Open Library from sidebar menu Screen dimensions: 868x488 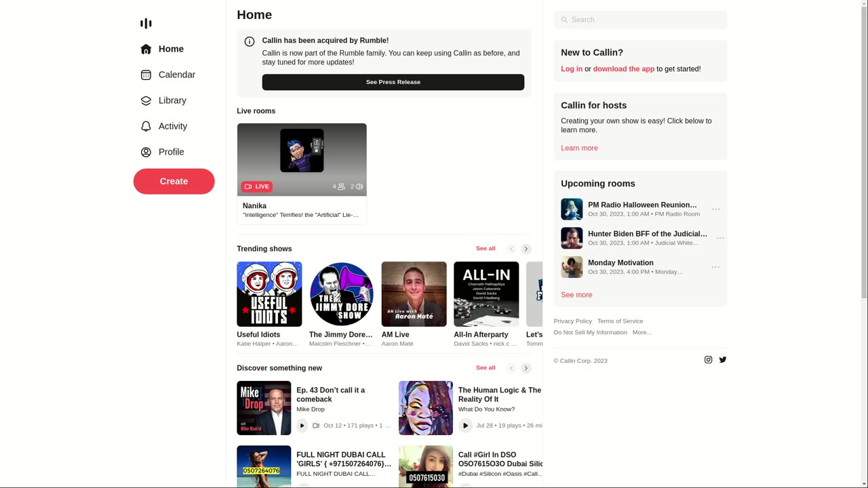point(174,100)
